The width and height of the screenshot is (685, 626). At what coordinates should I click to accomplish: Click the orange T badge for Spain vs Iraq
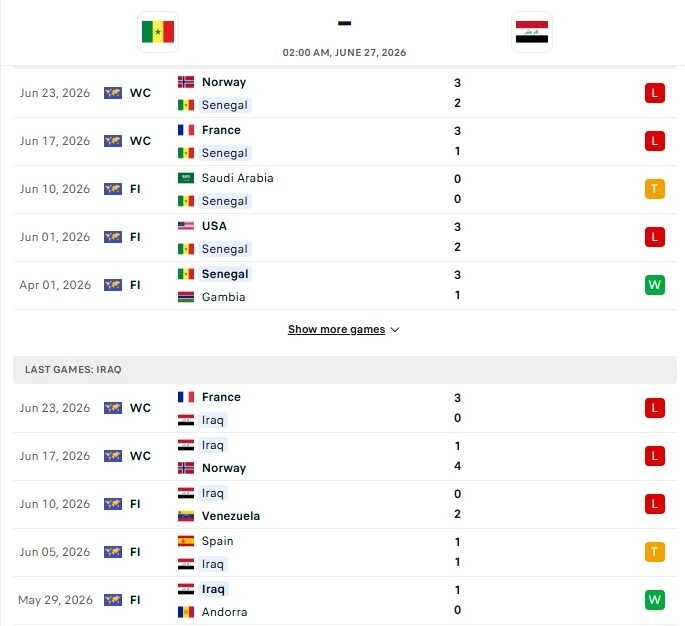654,552
